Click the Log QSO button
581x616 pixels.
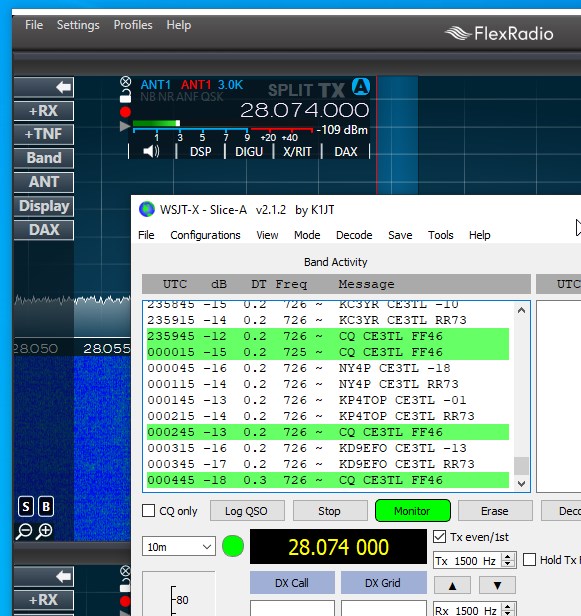pyautogui.click(x=247, y=511)
